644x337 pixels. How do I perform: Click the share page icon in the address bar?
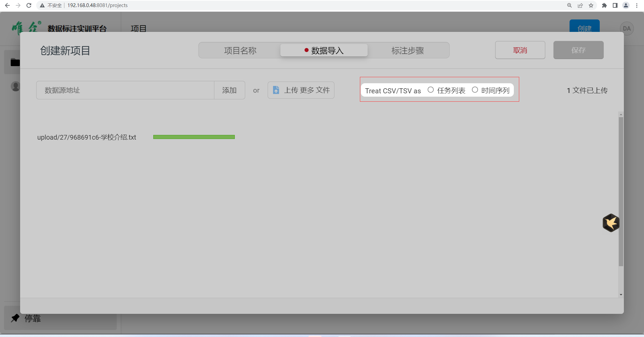pos(580,5)
